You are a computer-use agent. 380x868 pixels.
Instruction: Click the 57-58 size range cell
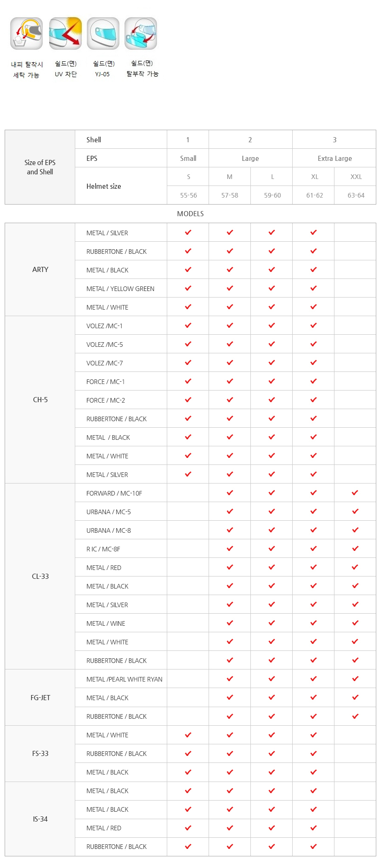pyautogui.click(x=230, y=195)
